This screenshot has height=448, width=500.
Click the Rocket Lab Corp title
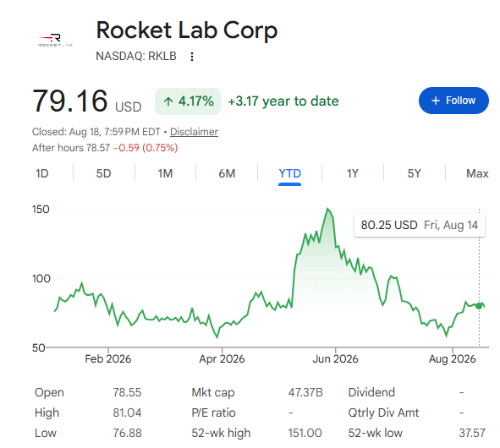(187, 30)
